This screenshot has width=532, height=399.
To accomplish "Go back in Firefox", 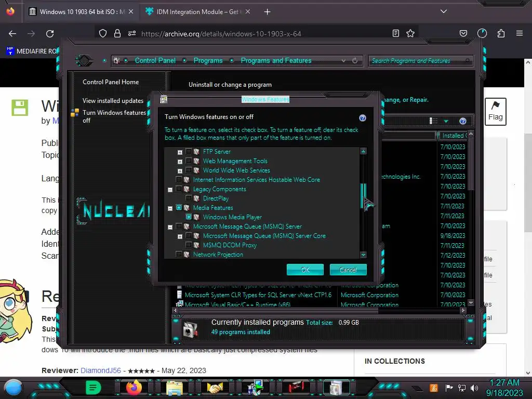I will pos(12,34).
